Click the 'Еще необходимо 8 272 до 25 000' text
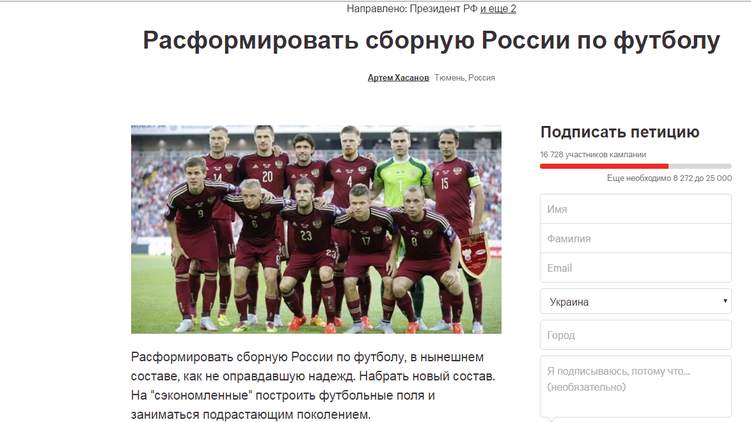 669,178
